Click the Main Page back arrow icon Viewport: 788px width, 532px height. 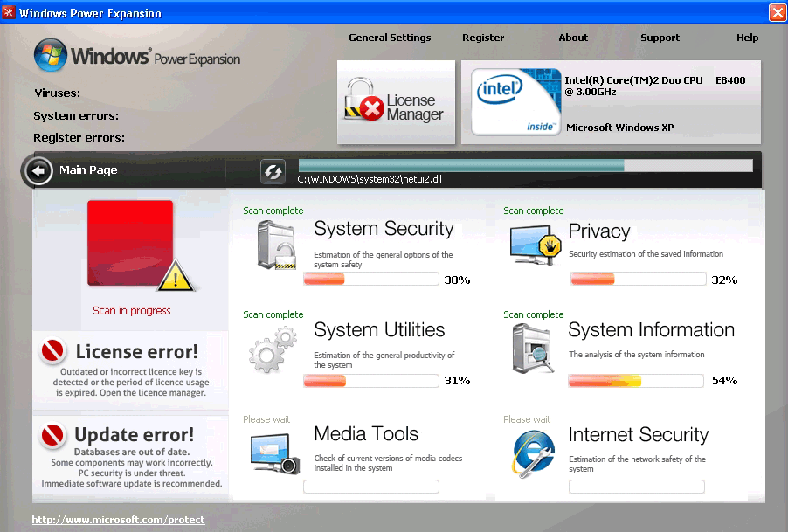click(x=38, y=171)
